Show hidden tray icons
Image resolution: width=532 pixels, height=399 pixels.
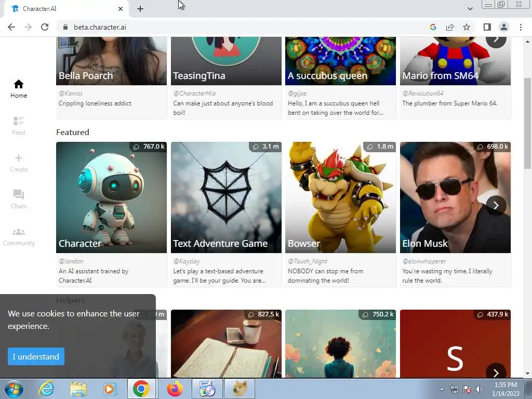pyautogui.click(x=442, y=389)
